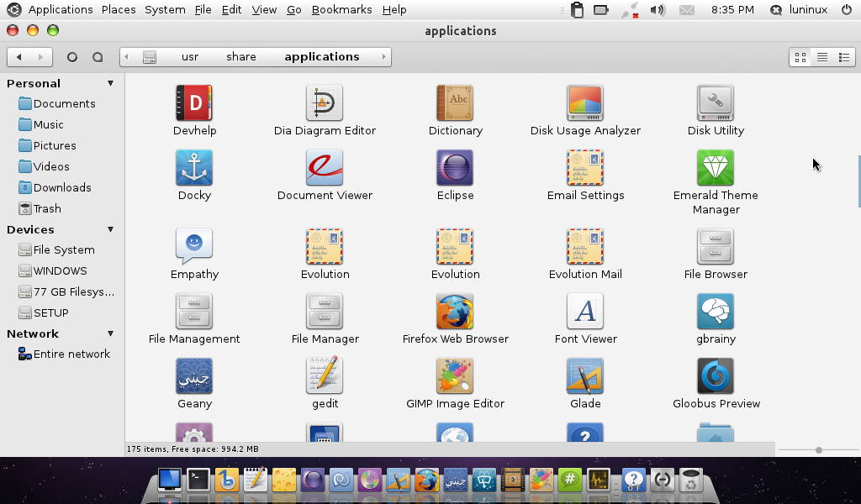Open the Disk Usage Analyzer launcher
Screen dimensions: 861x504
pyautogui.click(x=585, y=103)
